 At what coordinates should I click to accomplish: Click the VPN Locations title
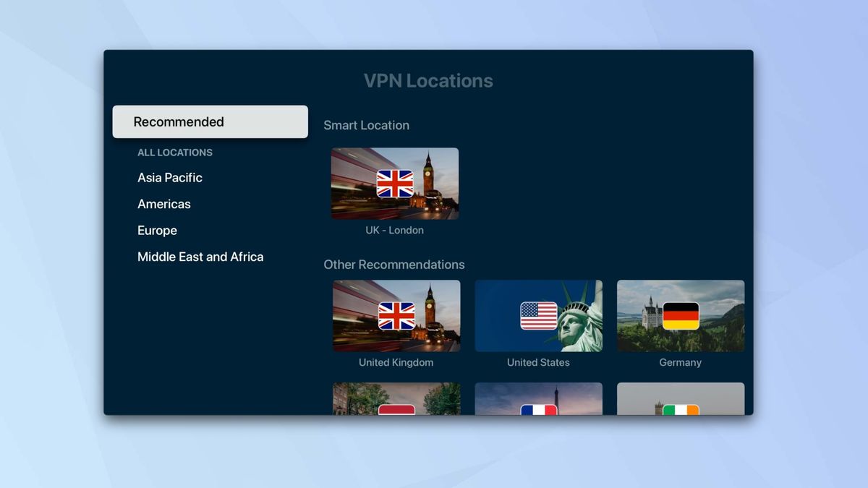click(427, 80)
